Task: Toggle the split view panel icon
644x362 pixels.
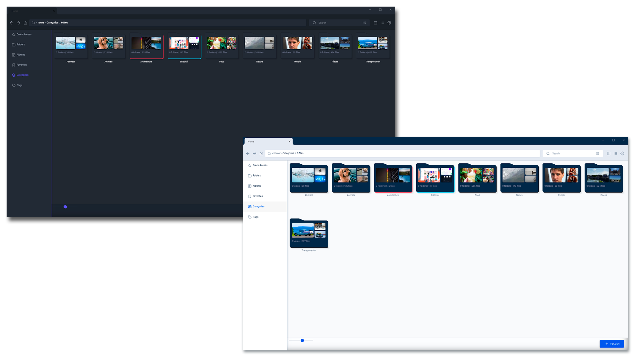Action: click(608, 153)
